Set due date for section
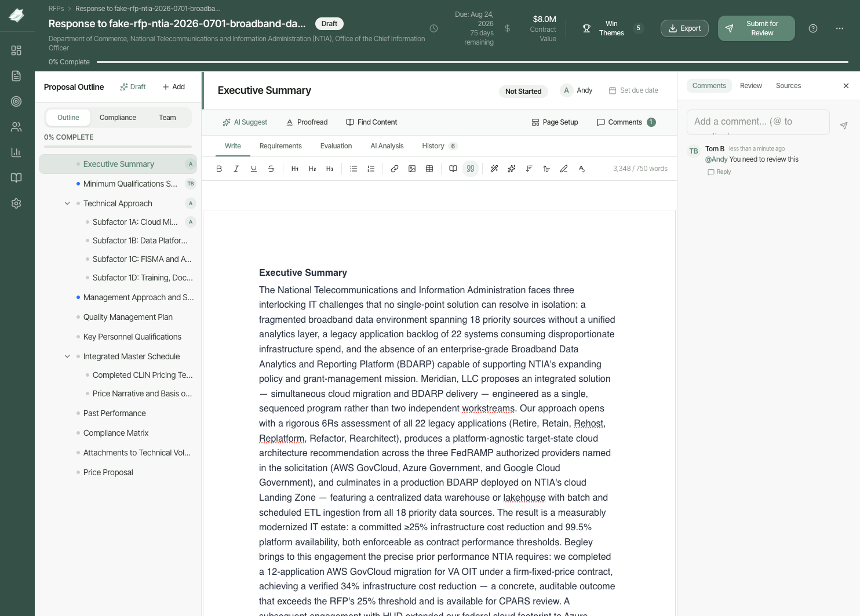 [x=633, y=90]
